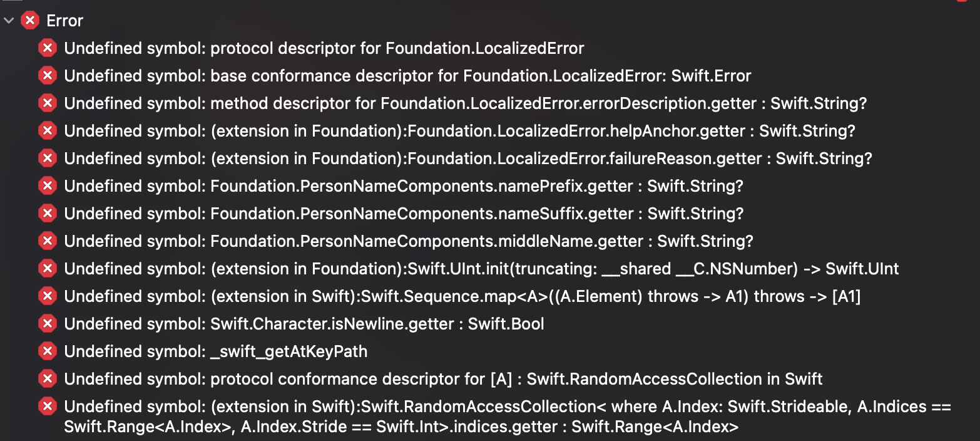Click the Error group header text
Viewport: 980px width, 441px height.
[65, 20]
